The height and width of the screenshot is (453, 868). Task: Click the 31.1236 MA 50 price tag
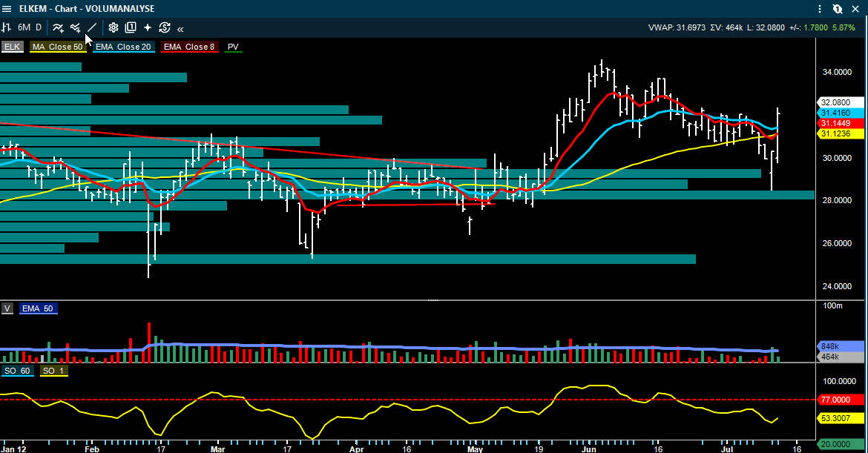pyautogui.click(x=841, y=134)
